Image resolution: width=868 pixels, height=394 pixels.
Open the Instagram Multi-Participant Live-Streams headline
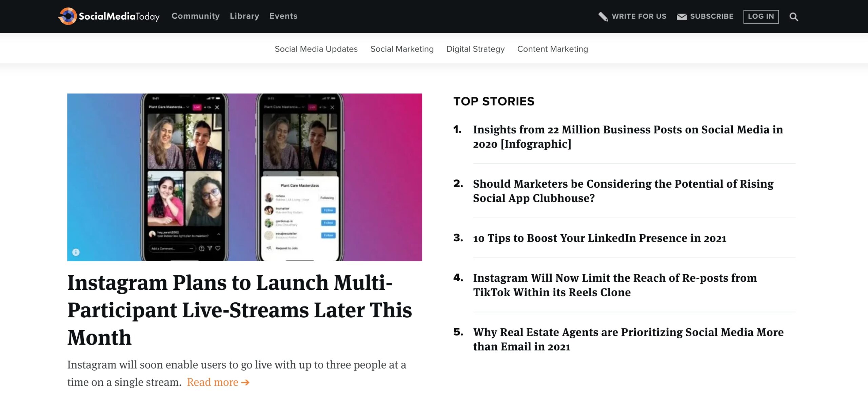(240, 310)
